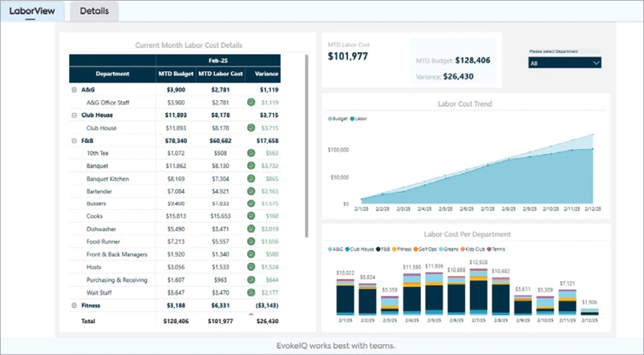Screen dimensions: 644x355
Task: Click the Dishwasher row green check icon
Action: [251, 229]
